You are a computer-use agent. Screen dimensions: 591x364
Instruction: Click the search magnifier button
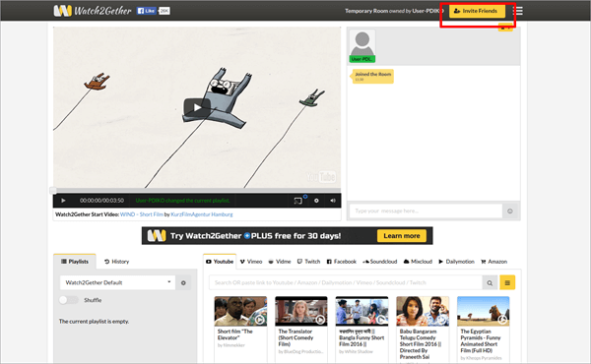click(x=490, y=282)
